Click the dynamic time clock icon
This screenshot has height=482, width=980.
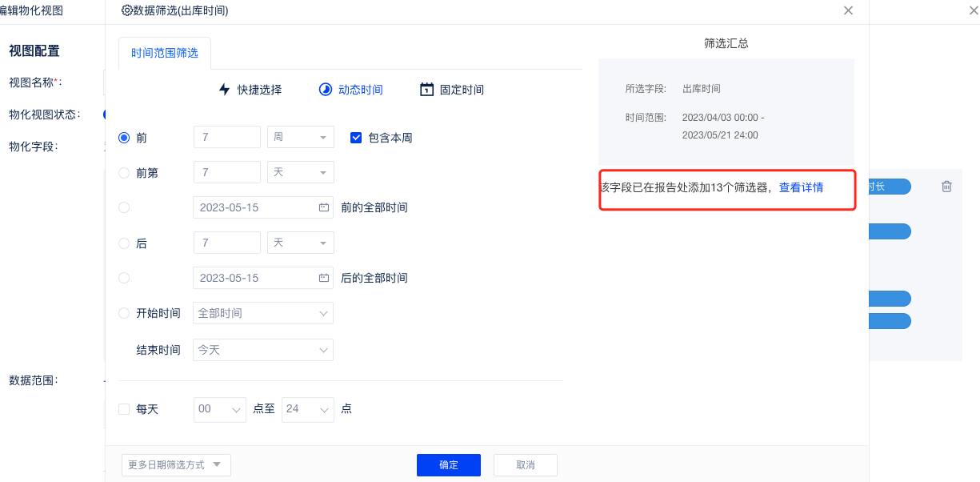coord(325,90)
